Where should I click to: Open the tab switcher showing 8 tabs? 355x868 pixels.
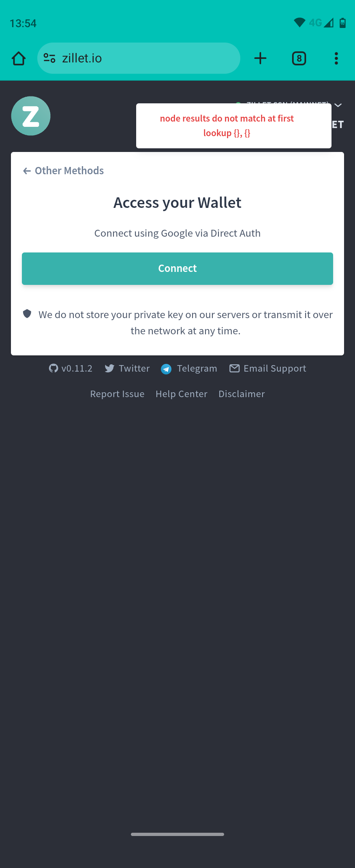299,58
